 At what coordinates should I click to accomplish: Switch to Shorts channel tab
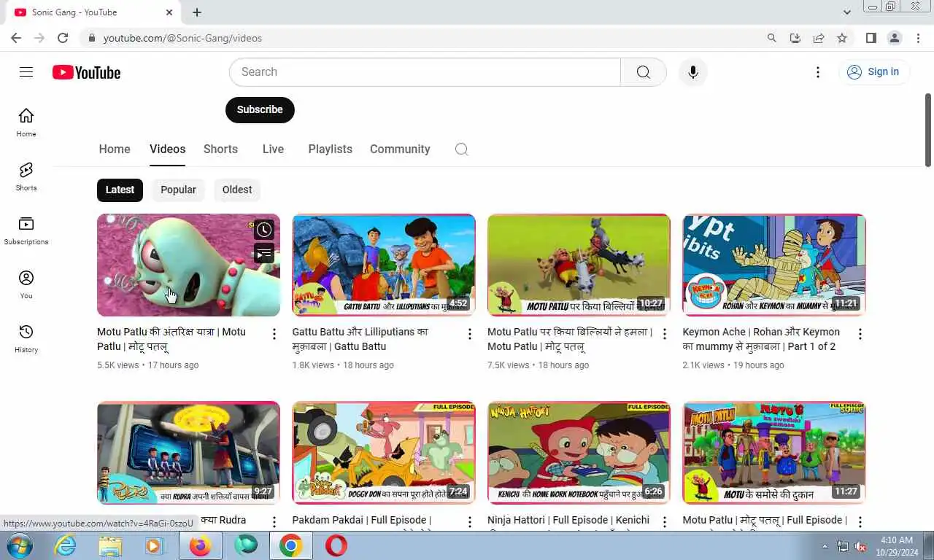(x=220, y=149)
